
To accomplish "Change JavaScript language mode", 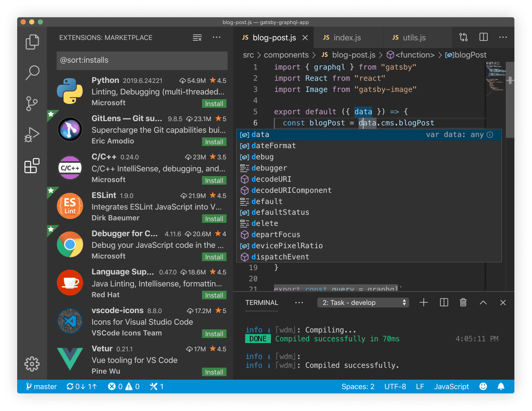I will tap(451, 387).
